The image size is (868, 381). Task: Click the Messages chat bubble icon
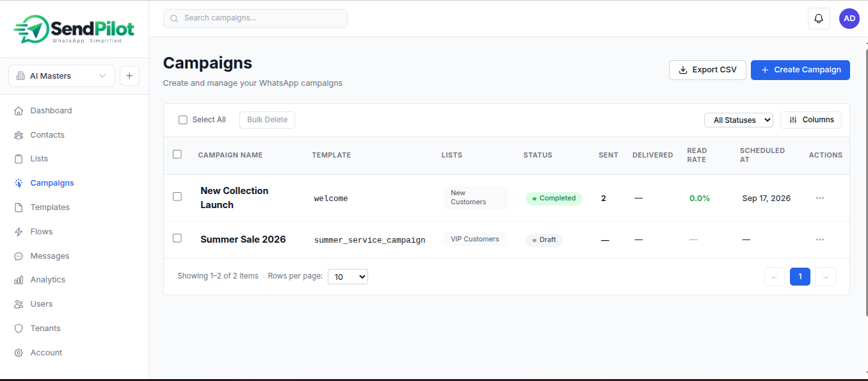(19, 256)
